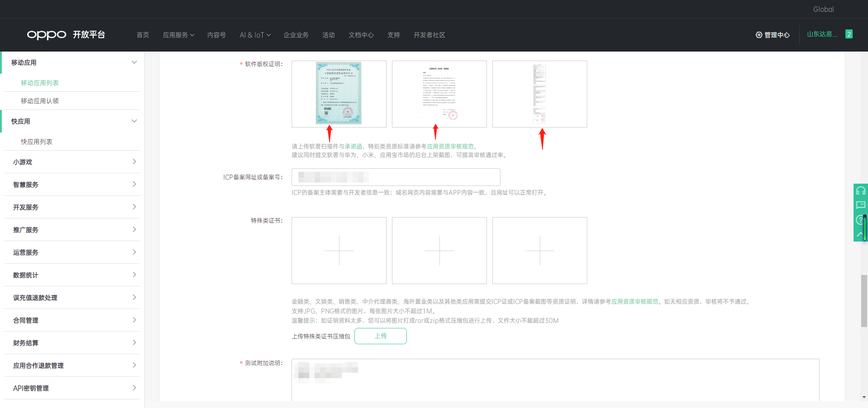Open the 承诺函 link
Screen dimensions: 868x408
coord(353,147)
